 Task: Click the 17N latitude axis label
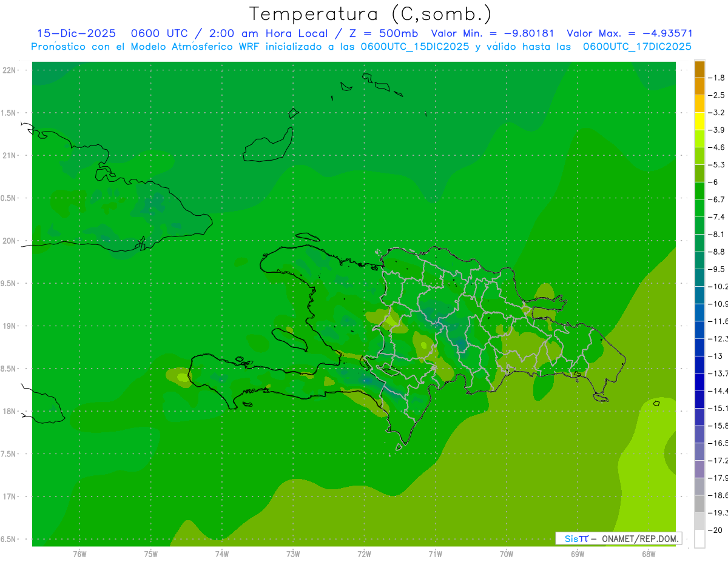pos(9,497)
